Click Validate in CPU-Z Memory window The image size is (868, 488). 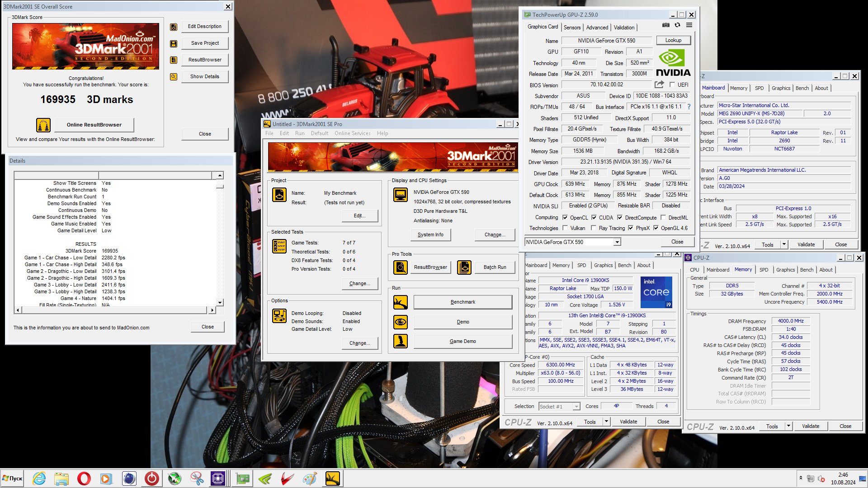coord(811,426)
